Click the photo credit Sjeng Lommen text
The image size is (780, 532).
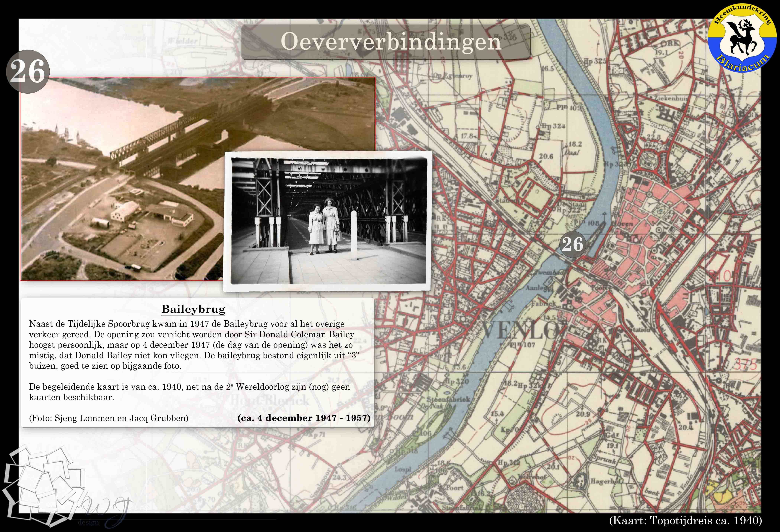[x=109, y=418]
